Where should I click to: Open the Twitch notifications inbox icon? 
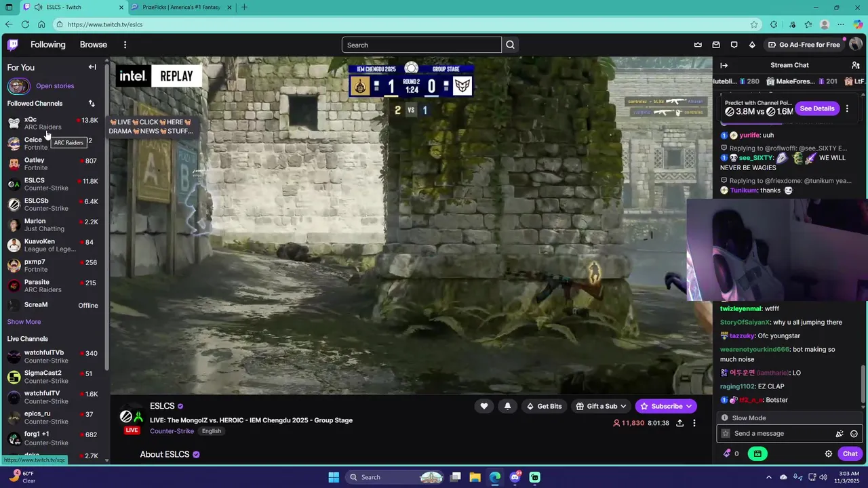pyautogui.click(x=716, y=45)
